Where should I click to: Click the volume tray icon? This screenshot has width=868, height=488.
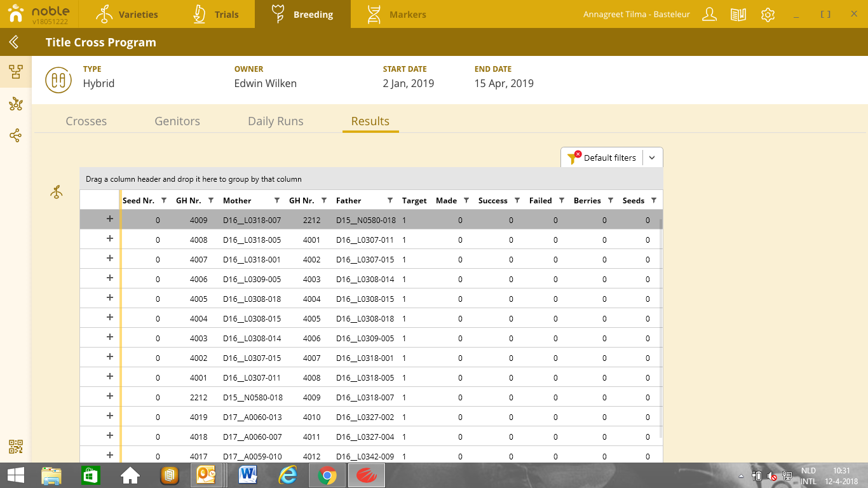point(772,476)
